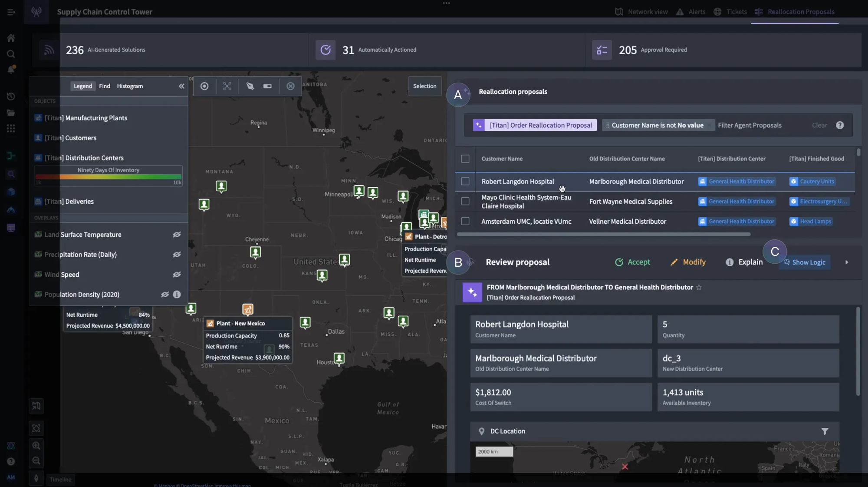This screenshot has width=868, height=487.
Task: Click the Ninety Days Of Inventory color bar
Action: click(108, 177)
